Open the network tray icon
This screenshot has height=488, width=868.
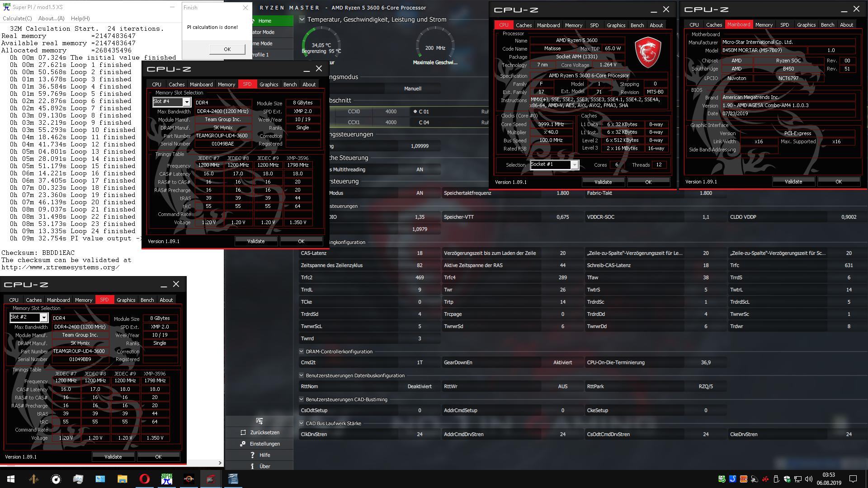(x=798, y=479)
